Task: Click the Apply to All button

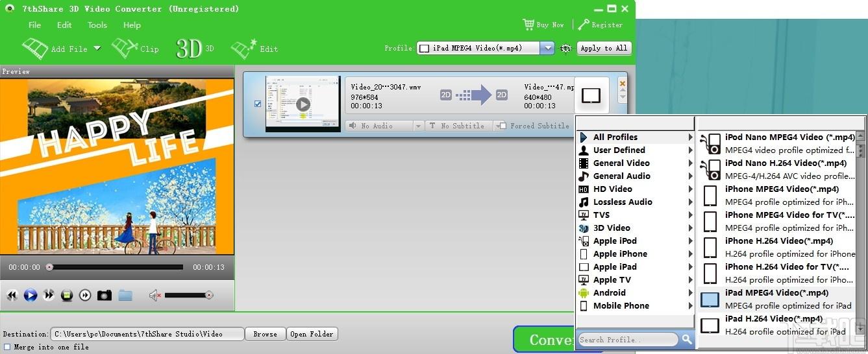Action: (604, 48)
